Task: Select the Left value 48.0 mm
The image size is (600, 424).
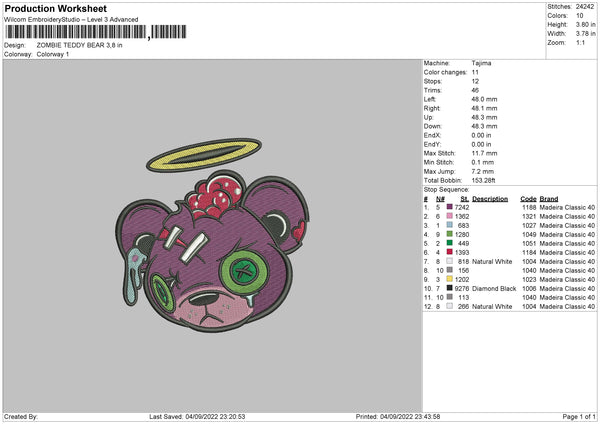Action: point(484,99)
